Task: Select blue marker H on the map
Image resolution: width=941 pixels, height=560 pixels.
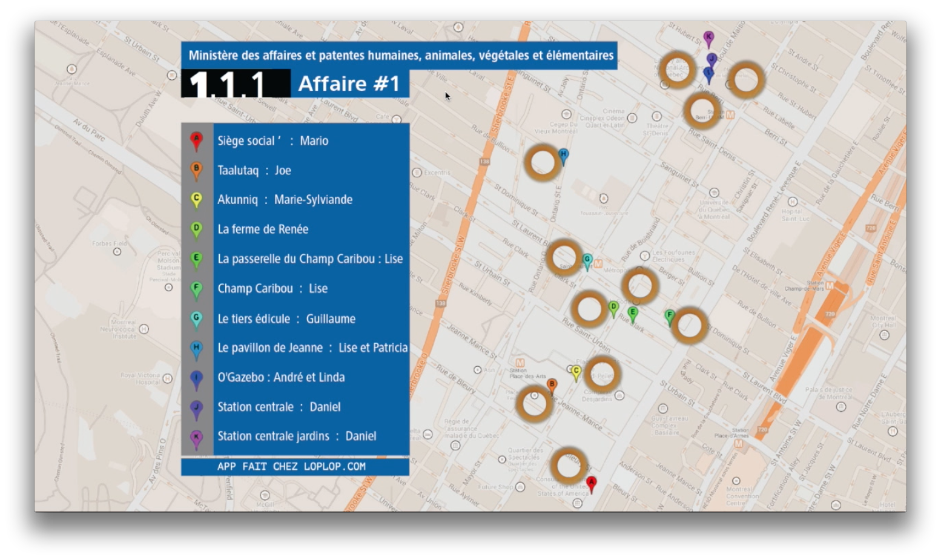Action: click(563, 156)
